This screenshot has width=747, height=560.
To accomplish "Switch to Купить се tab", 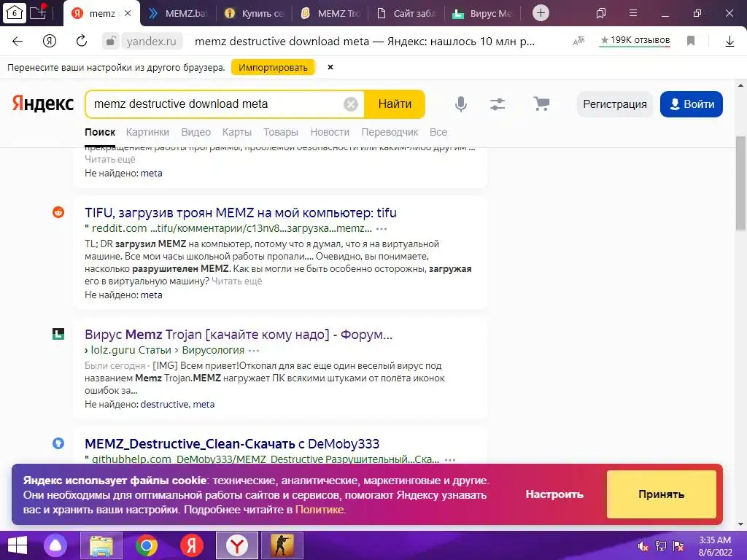I will [254, 13].
